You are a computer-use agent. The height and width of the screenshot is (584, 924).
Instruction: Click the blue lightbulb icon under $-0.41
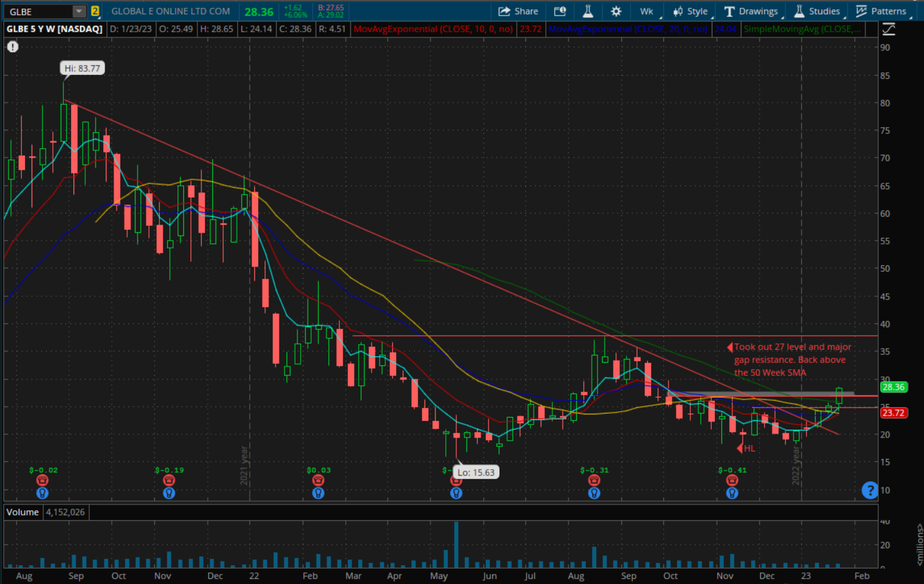point(732,493)
